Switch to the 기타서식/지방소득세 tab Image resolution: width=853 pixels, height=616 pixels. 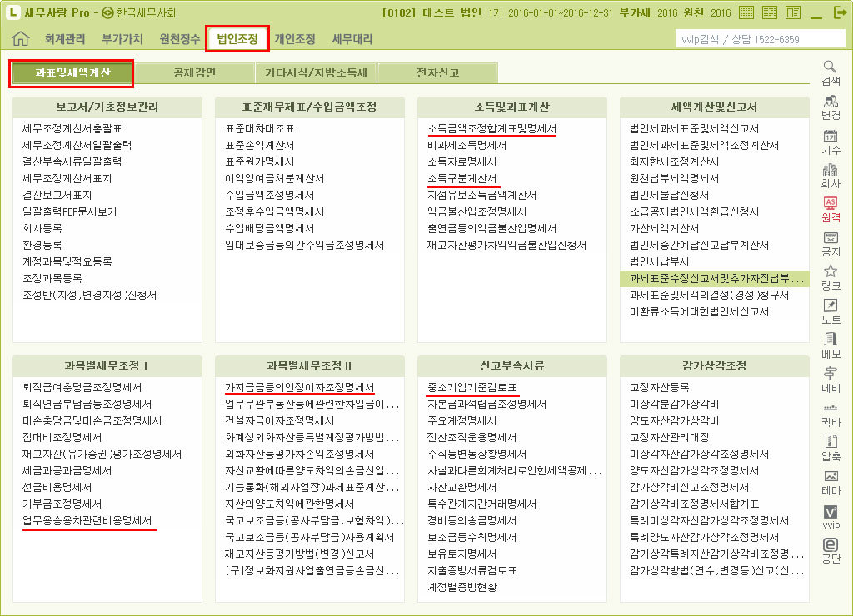[316, 73]
